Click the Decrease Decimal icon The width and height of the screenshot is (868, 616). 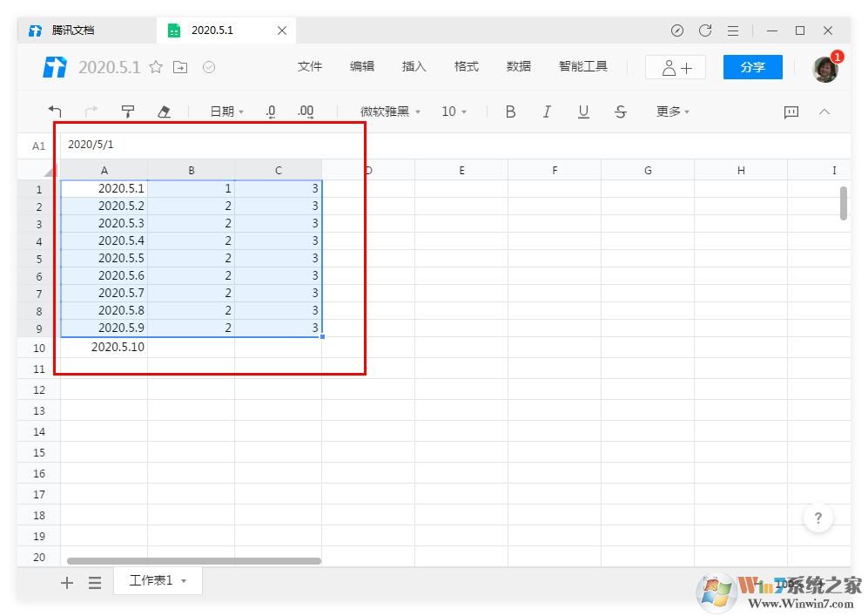[x=270, y=111]
